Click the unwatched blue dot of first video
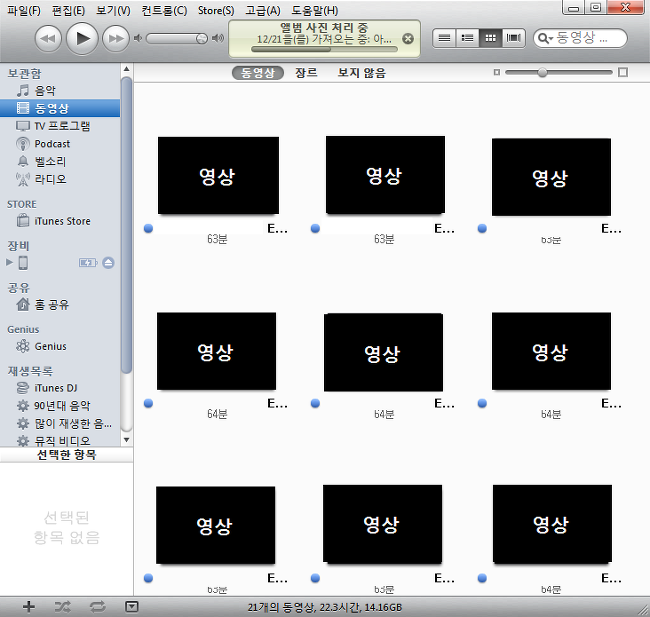 coord(148,228)
